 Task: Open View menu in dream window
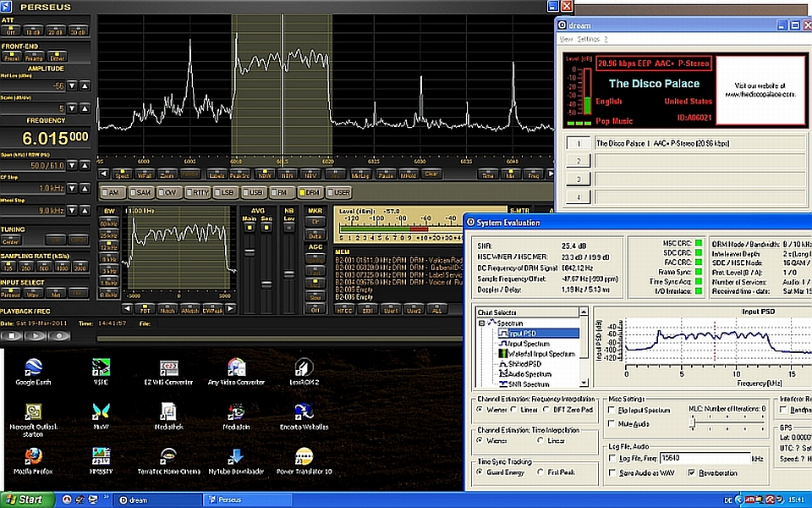[566, 40]
